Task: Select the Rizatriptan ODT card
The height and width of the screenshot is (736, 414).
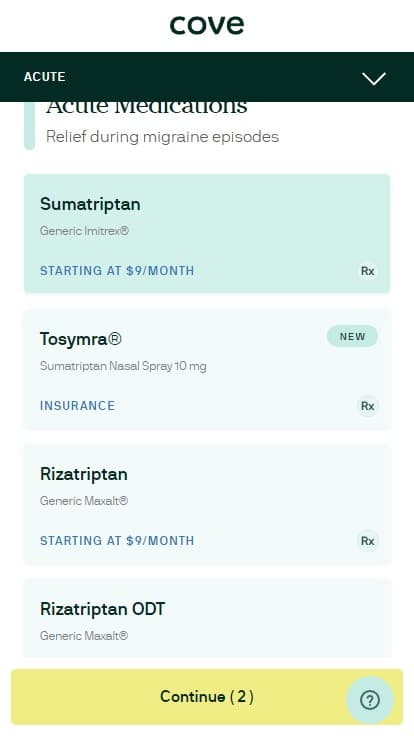Action: [x=207, y=620]
